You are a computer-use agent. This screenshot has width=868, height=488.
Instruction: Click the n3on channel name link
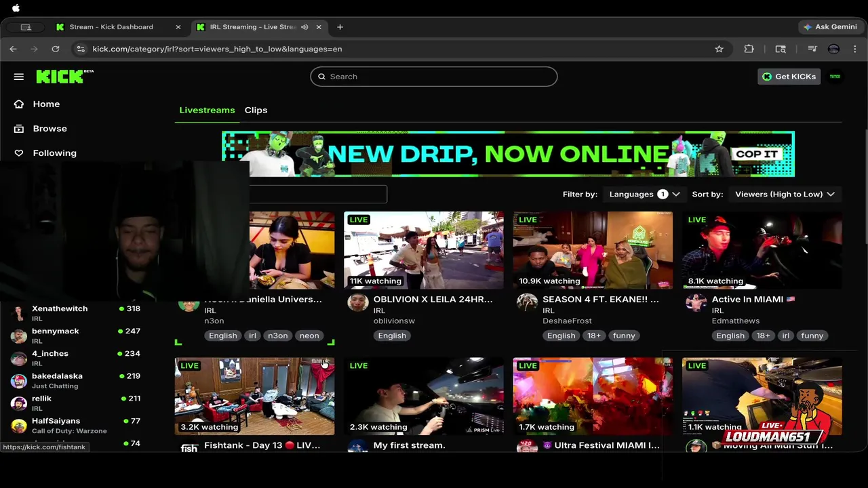(214, 321)
